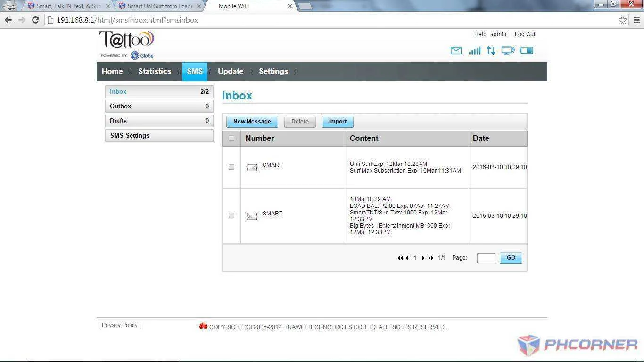Reload the page with the refresh icon
This screenshot has width=644, height=362.
tap(35, 20)
